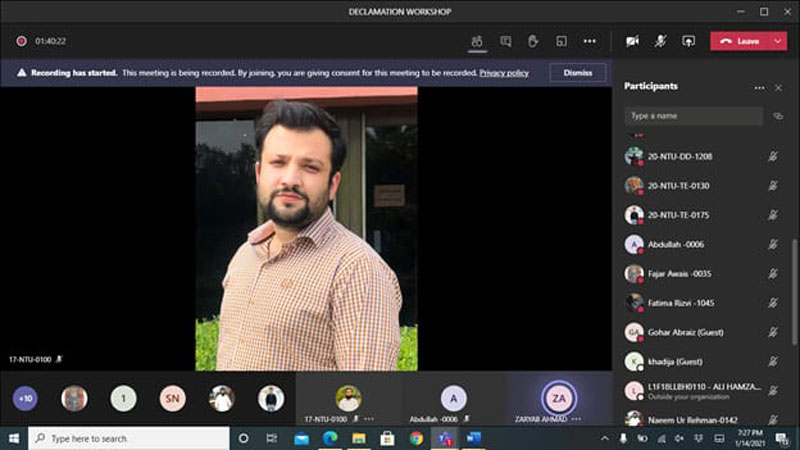800x450 pixels.
Task: Toggle the mic icon beside Abdullah -0006
Action: tap(773, 244)
